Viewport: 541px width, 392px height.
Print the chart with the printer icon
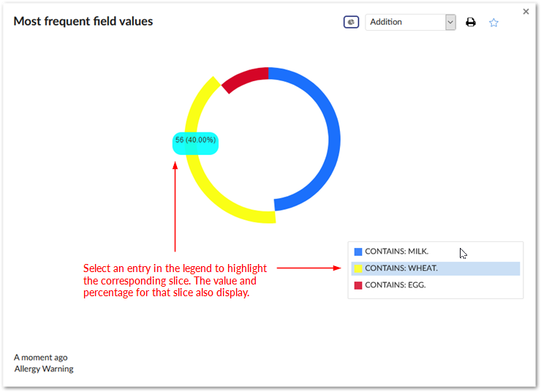(471, 22)
